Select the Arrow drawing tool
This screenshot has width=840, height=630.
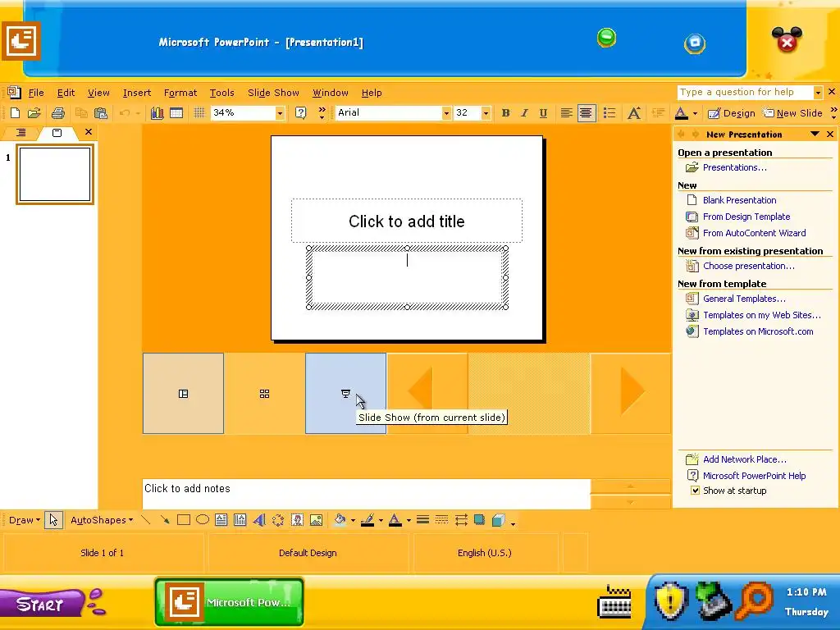[164, 519]
